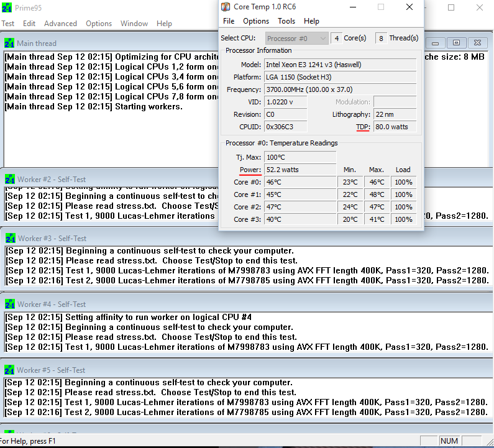Open the Window menu in Prime95
This screenshot has width=494, height=448.
click(x=134, y=24)
